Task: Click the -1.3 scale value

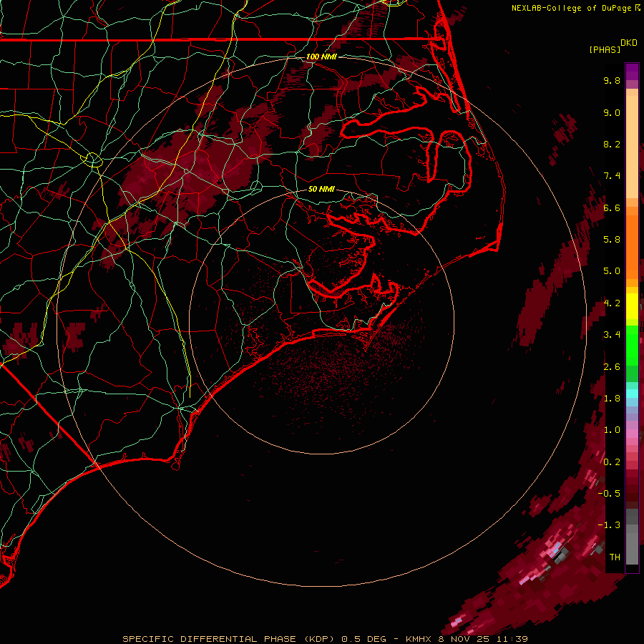Action: coord(609,525)
